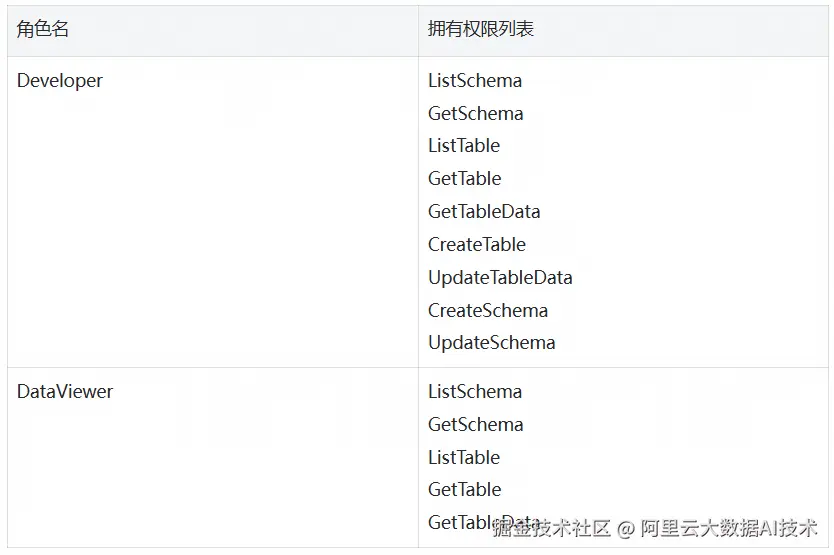
Task: Click the CreateTable permission text
Action: 477,245
